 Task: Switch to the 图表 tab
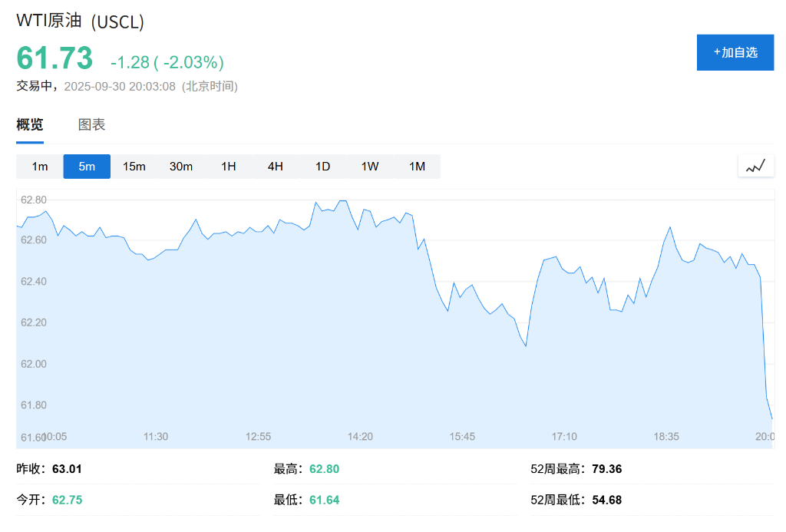pyautogui.click(x=91, y=125)
